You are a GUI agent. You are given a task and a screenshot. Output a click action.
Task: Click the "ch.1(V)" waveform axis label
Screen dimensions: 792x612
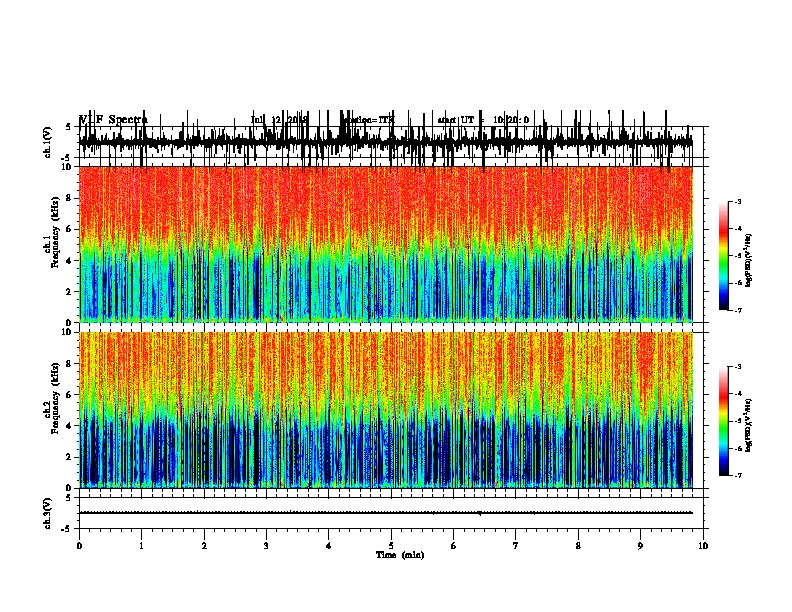pyautogui.click(x=47, y=142)
